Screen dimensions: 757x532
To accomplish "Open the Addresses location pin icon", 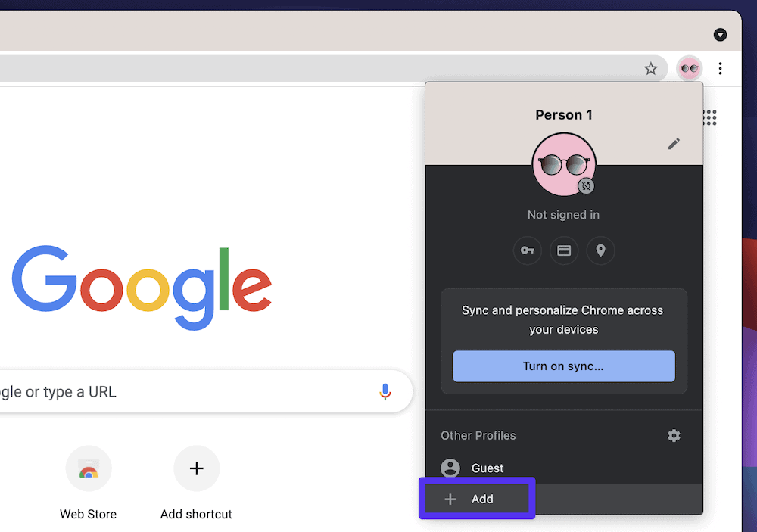I will tap(600, 250).
